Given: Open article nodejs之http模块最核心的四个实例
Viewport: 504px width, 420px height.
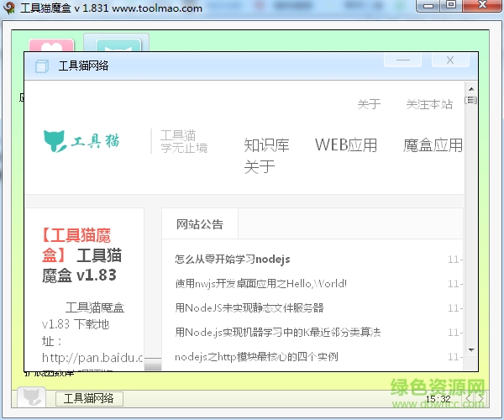Looking at the screenshot, I should (256, 356).
